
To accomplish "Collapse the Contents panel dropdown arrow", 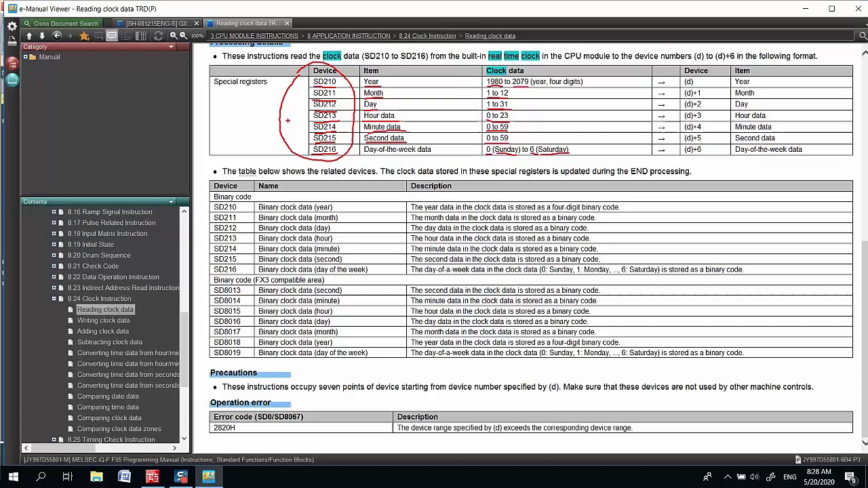I will pyautogui.click(x=171, y=201).
